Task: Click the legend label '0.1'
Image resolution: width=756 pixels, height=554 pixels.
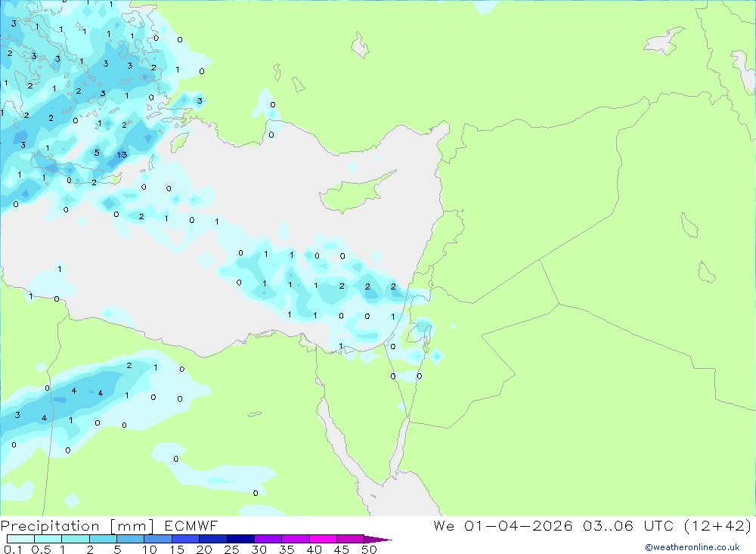Action: 13,549
